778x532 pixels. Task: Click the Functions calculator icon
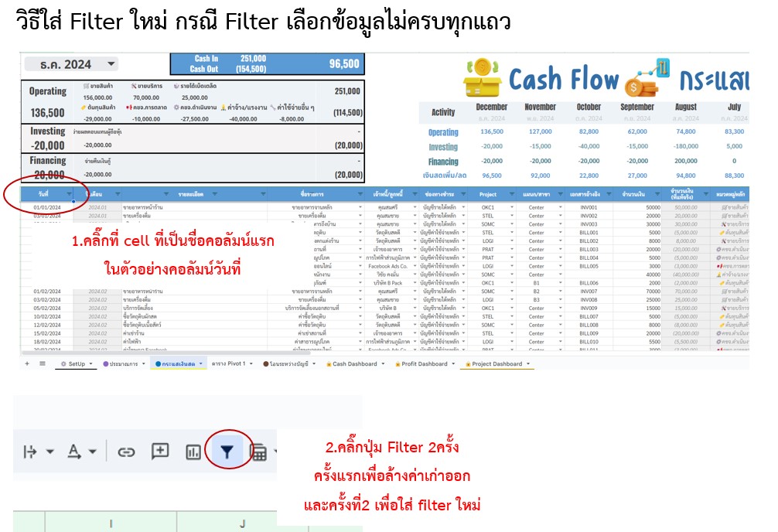[x=259, y=452]
